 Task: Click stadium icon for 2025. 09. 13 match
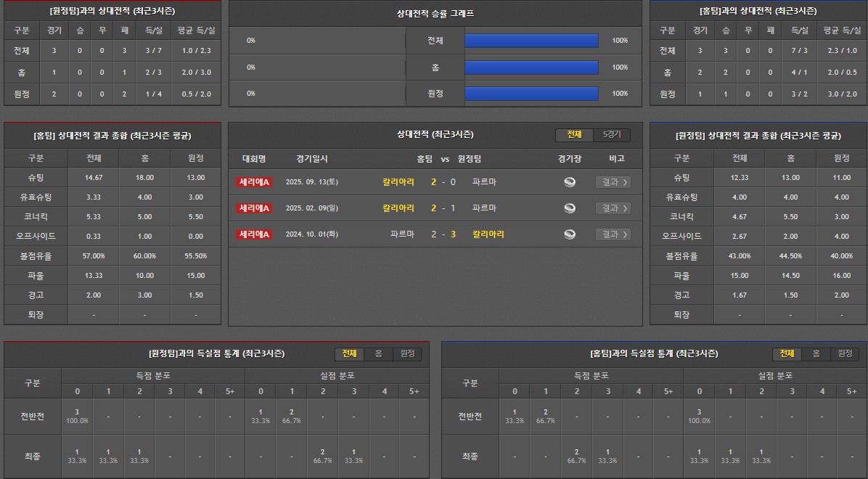pyautogui.click(x=570, y=182)
